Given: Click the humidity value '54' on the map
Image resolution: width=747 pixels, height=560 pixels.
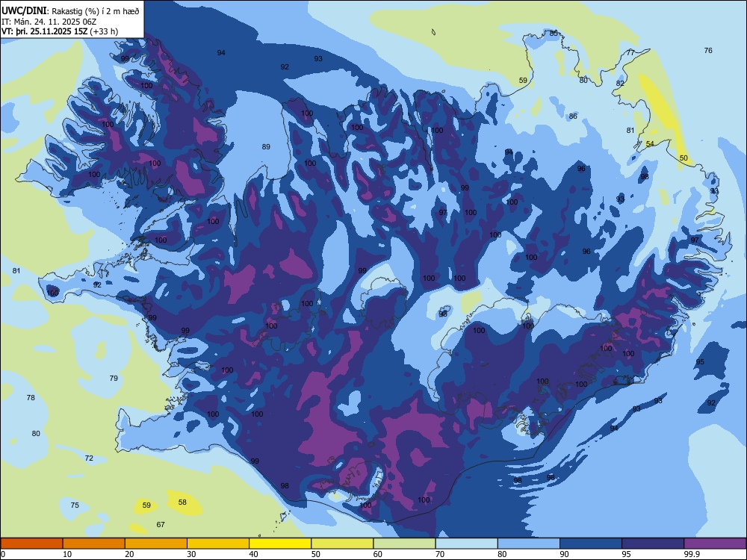Looking at the screenshot, I should [x=650, y=144].
